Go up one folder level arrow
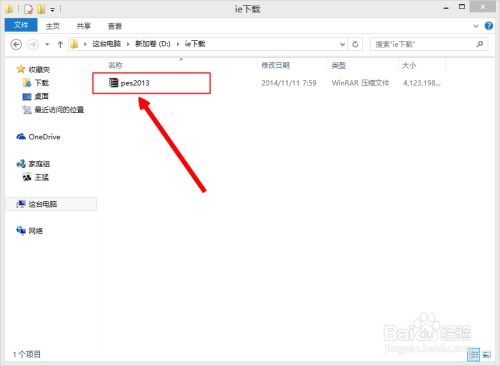Image resolution: width=500 pixels, height=366 pixels. (60, 44)
